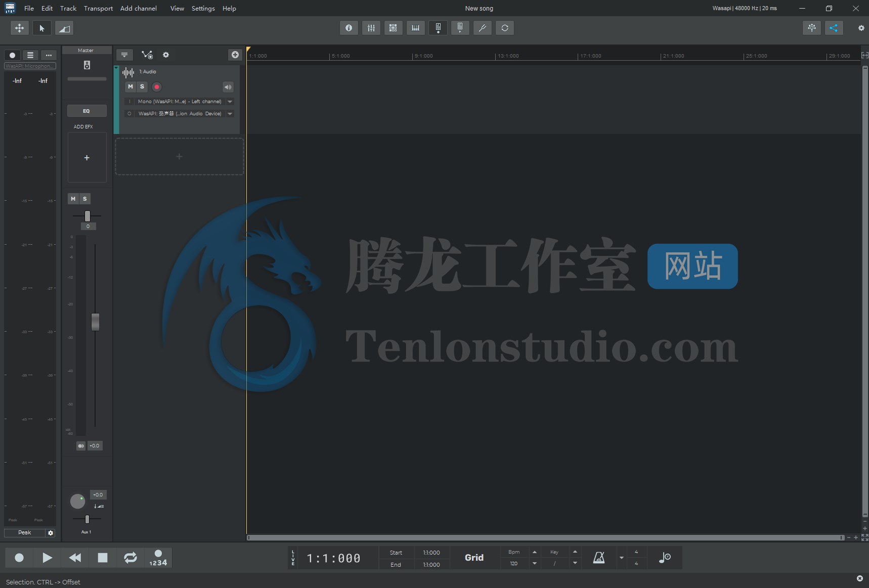Toggle the loop playback button
869x588 pixels.
tap(131, 558)
